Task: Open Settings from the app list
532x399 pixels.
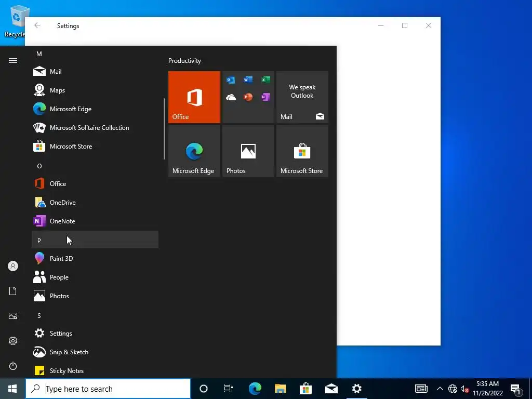Action: point(95,333)
